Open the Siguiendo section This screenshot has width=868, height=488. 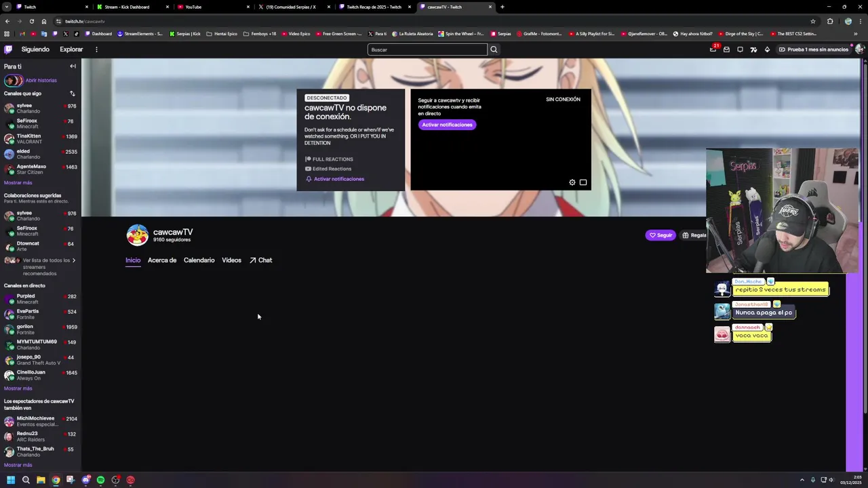coord(35,49)
